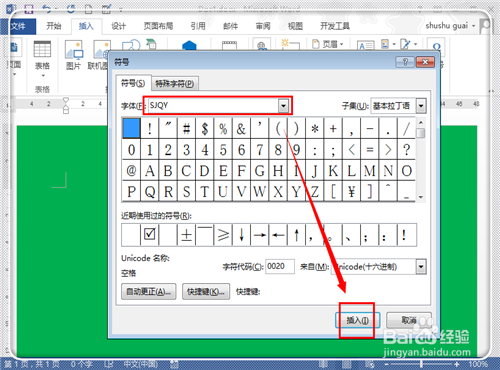This screenshot has height=370, width=500.
Task: Select the letter Q in character grid
Action: tap(150, 192)
